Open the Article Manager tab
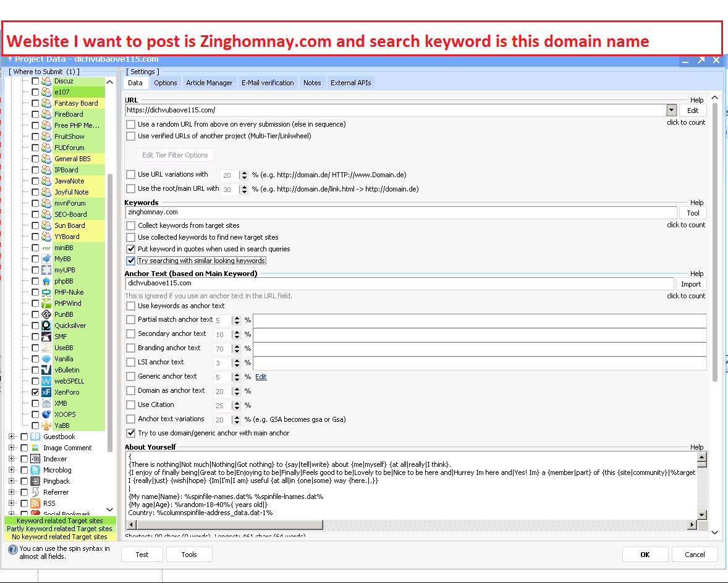Image resolution: width=728 pixels, height=583 pixels. pos(209,83)
